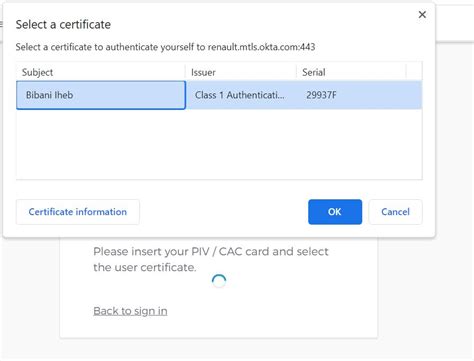Click the renault.mtls.okta.com:443 host text
The width and height of the screenshot is (474, 361).
261,47
